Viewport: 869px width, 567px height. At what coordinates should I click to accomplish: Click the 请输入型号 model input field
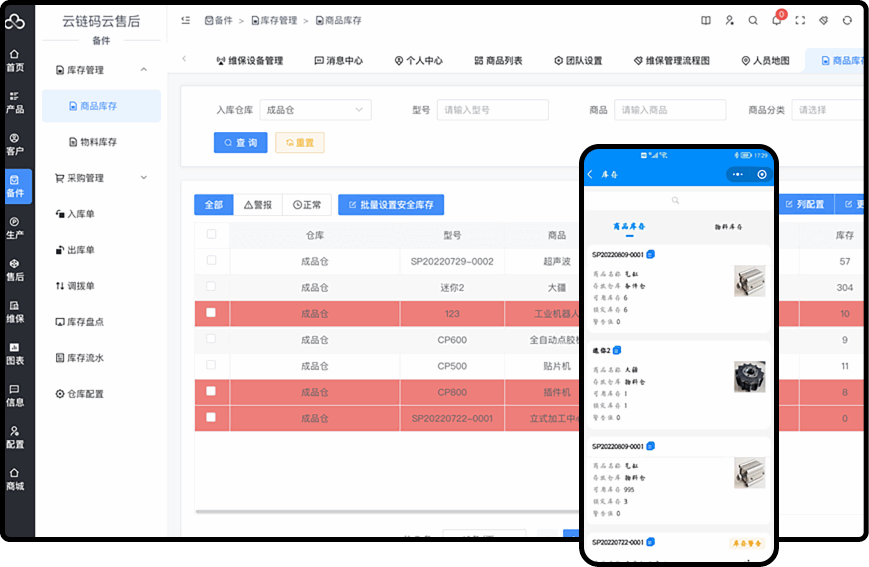click(x=492, y=110)
